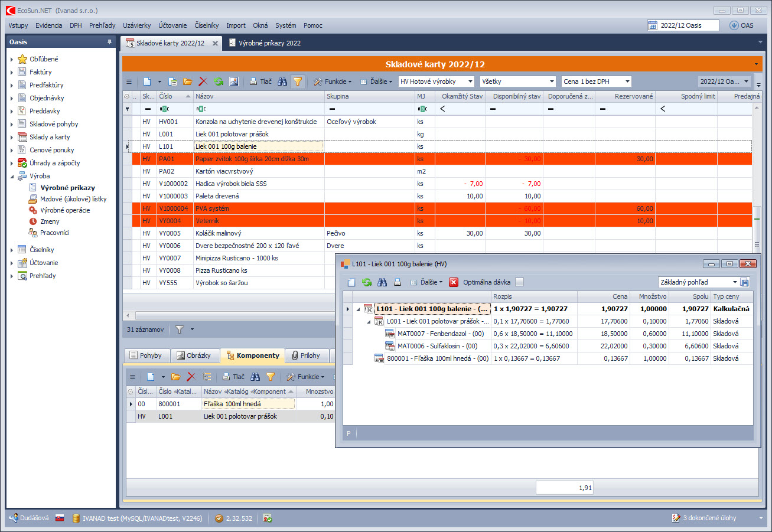
Task: Click the red close X icon beside Optimálna dávka
Action: click(x=454, y=282)
